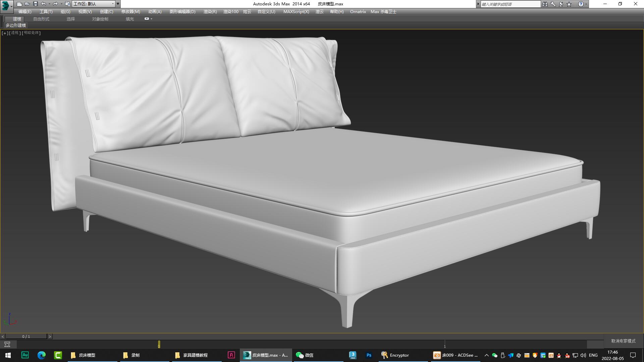Expand the Undo history dropdown arrow

tap(49, 4)
